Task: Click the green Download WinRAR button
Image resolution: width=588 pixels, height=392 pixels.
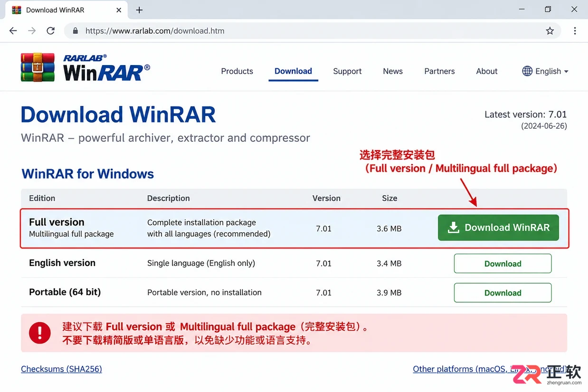Action: (498, 228)
